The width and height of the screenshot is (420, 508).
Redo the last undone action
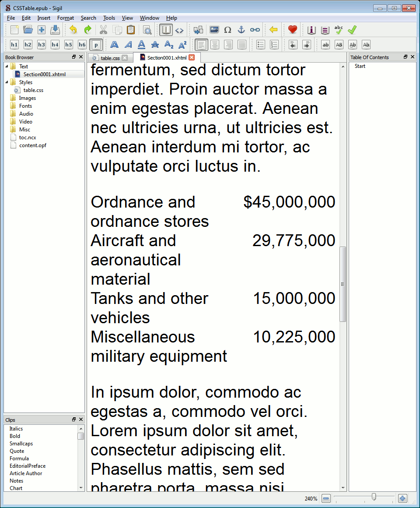[87, 30]
